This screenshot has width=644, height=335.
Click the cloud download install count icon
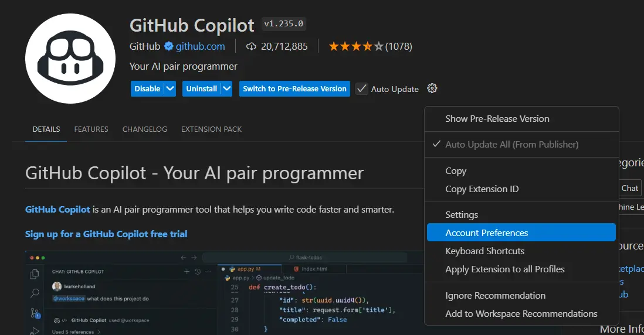click(x=252, y=46)
